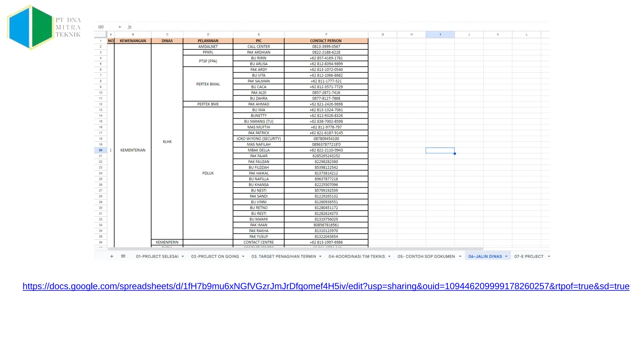The image size is (644, 362).
Task: Open the 02-PROJECT ON GOING tab dropdown arrow
Action: pyautogui.click(x=243, y=256)
